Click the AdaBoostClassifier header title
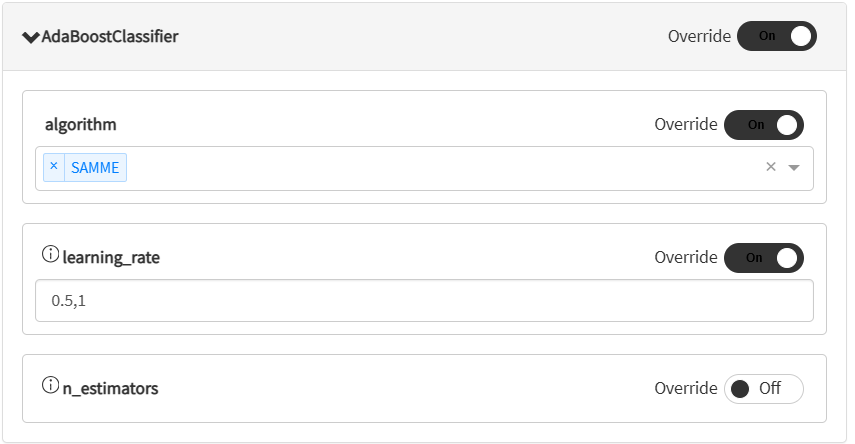Viewport: 855px width, 444px height. [110, 37]
